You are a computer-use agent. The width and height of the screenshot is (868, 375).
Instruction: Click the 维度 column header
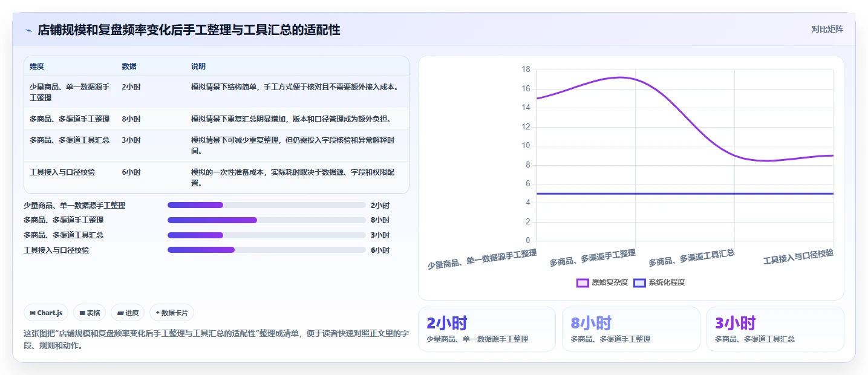point(37,67)
